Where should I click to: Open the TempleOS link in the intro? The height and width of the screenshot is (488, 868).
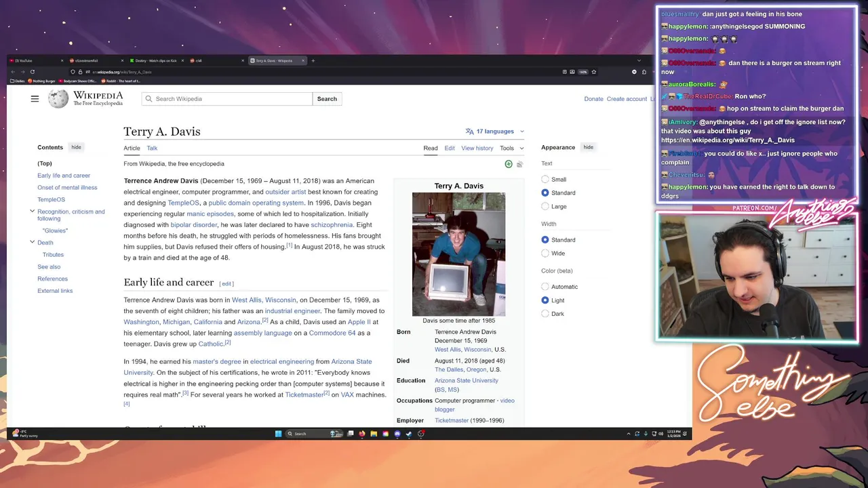click(x=183, y=203)
